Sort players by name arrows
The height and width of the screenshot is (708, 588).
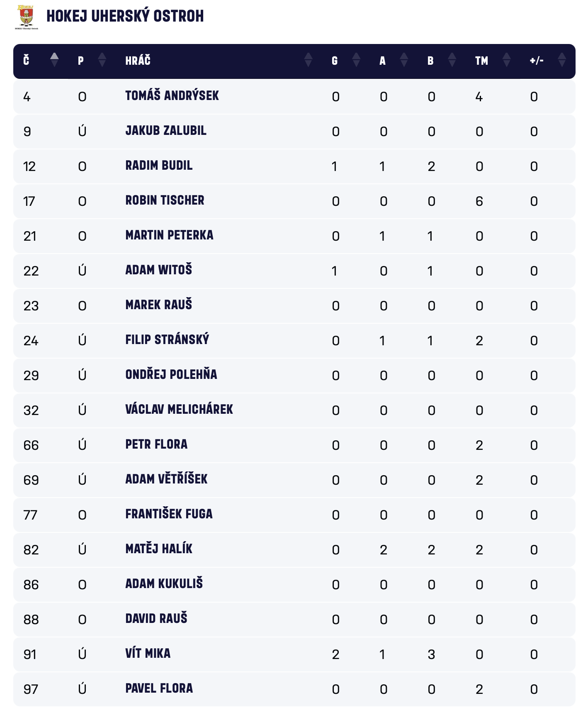click(308, 60)
